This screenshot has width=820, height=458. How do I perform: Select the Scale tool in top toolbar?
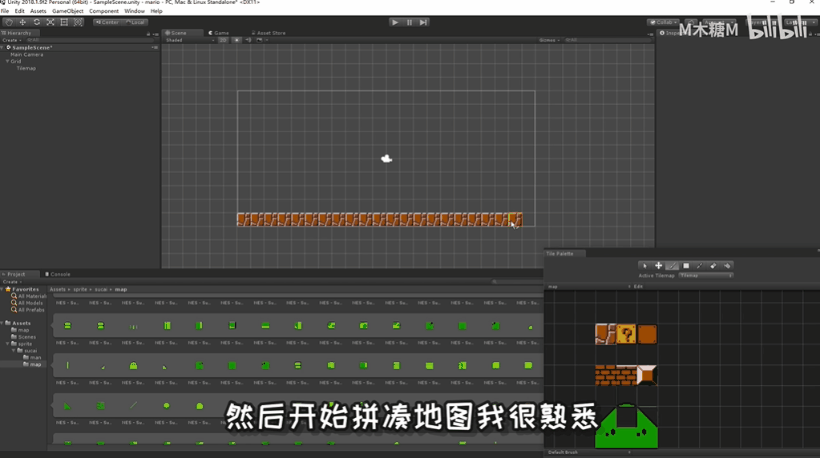point(50,22)
